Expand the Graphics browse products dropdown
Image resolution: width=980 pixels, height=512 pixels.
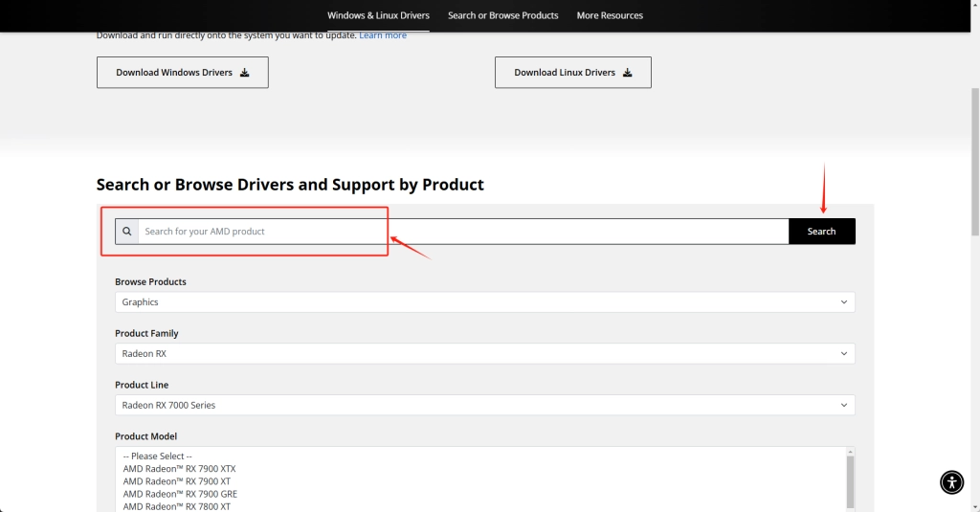[x=484, y=302]
